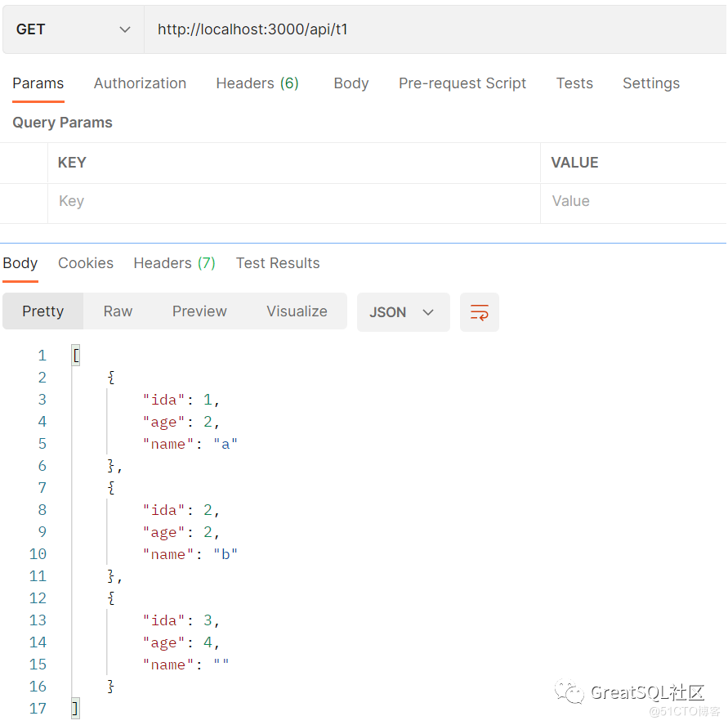The image size is (728, 725).
Task: Open the Test Results tab
Action: pos(278,263)
